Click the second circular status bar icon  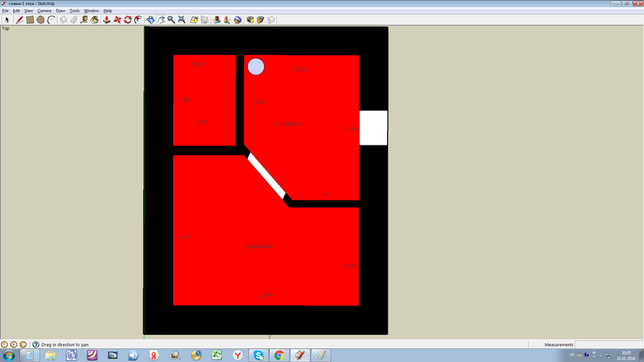pyautogui.click(x=14, y=345)
